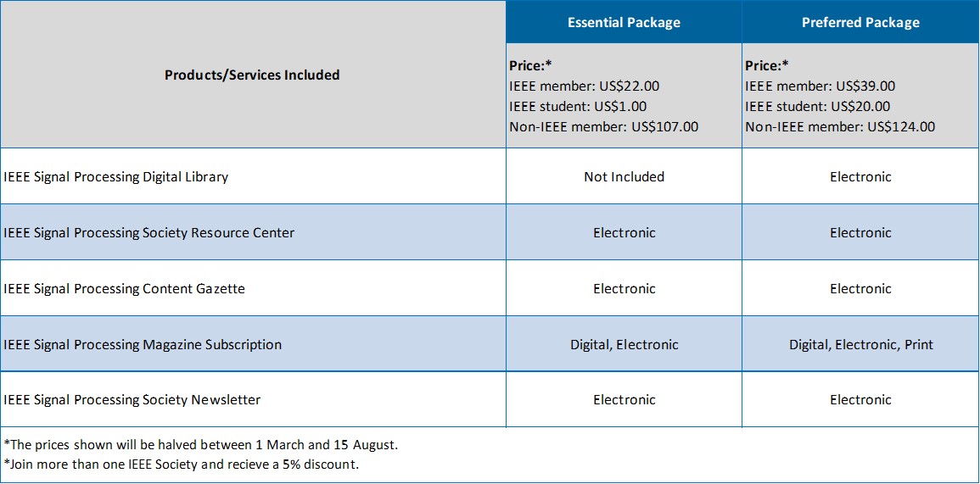
Task: Click the 'Digital, Electronic' cell under Essential
Action: [x=624, y=344]
